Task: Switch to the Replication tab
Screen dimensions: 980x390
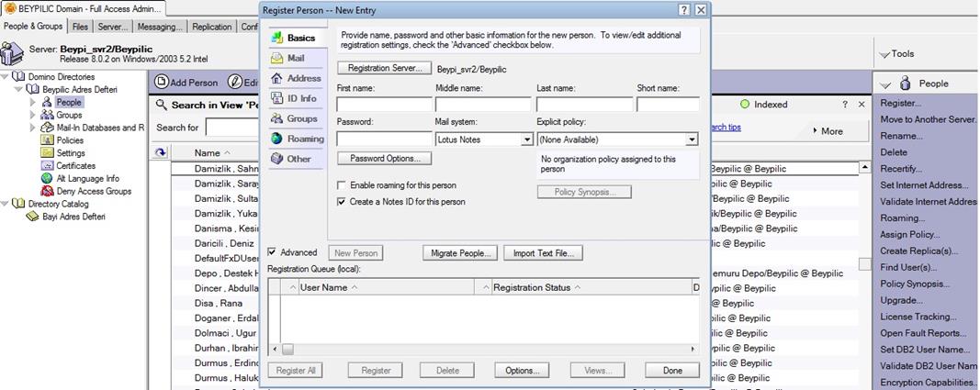Action: (x=212, y=27)
